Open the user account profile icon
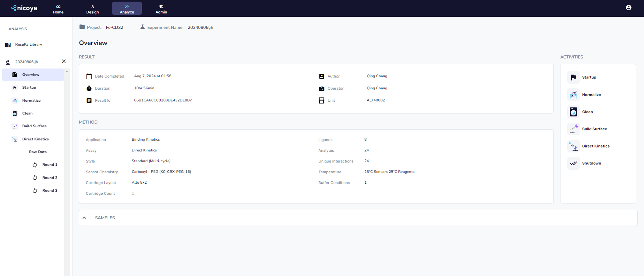The height and width of the screenshot is (276, 644). coord(628,8)
